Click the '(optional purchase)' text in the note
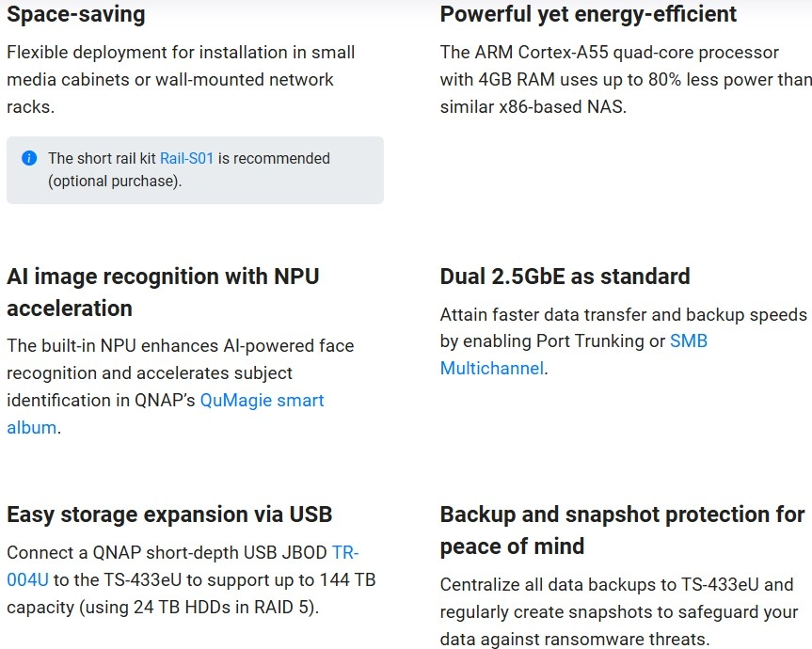Screen dimensions: 812x649 [115, 182]
